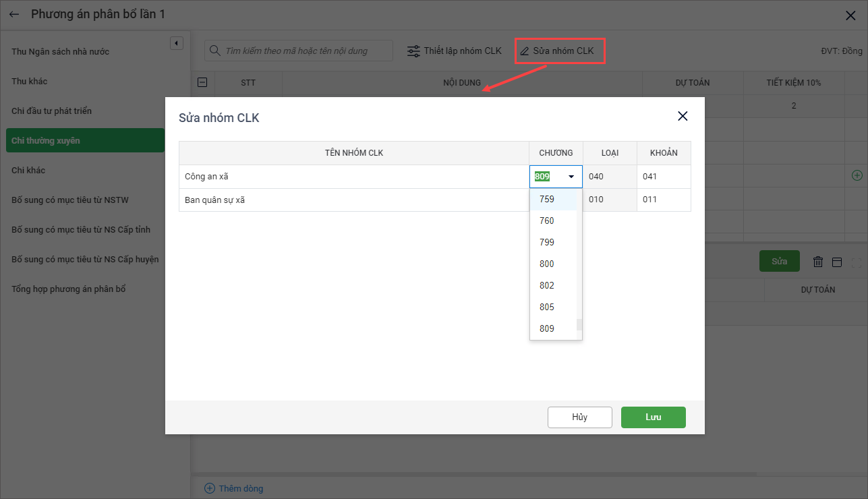This screenshot has height=499, width=868.
Task: Click the search magnifier icon
Action: (x=214, y=51)
